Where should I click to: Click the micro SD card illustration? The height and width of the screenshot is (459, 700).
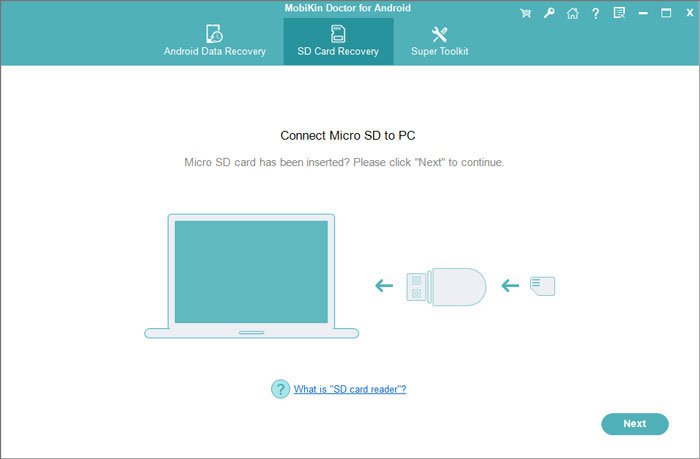click(542, 286)
